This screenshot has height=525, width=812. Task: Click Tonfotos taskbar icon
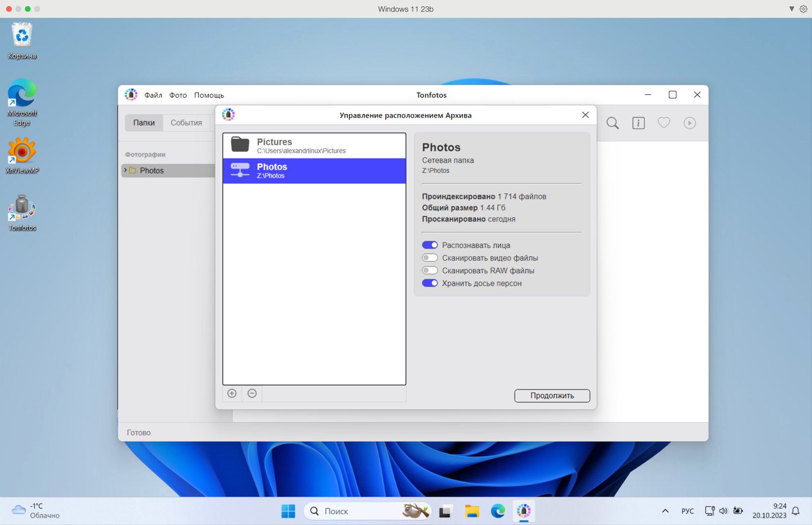click(524, 511)
